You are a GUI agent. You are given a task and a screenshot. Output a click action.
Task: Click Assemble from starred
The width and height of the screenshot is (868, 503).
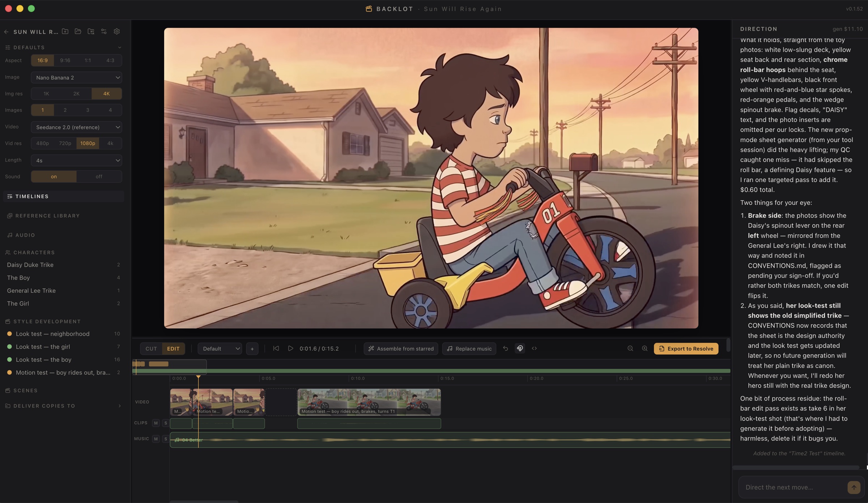pyautogui.click(x=401, y=349)
